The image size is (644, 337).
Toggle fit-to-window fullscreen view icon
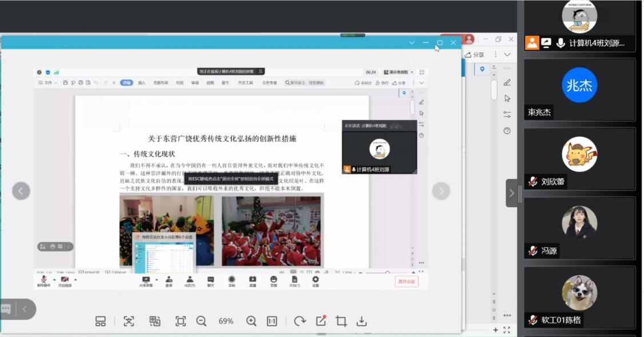(x=180, y=322)
